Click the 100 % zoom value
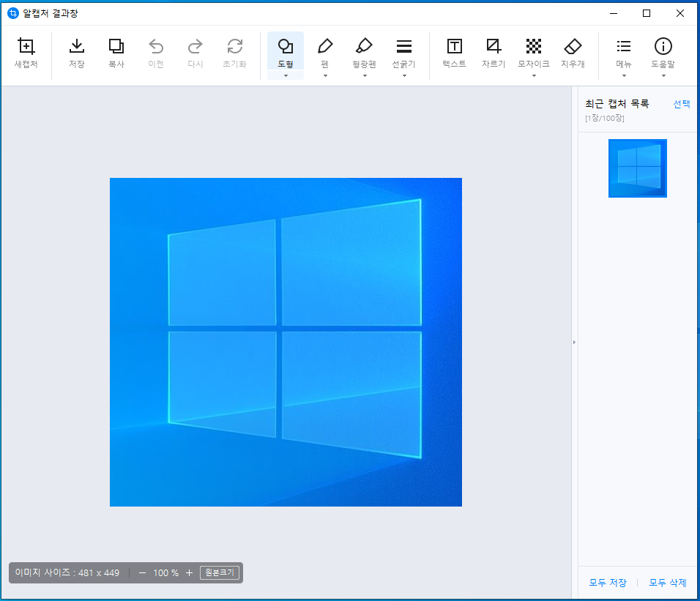This screenshot has height=601, width=700. coord(165,573)
